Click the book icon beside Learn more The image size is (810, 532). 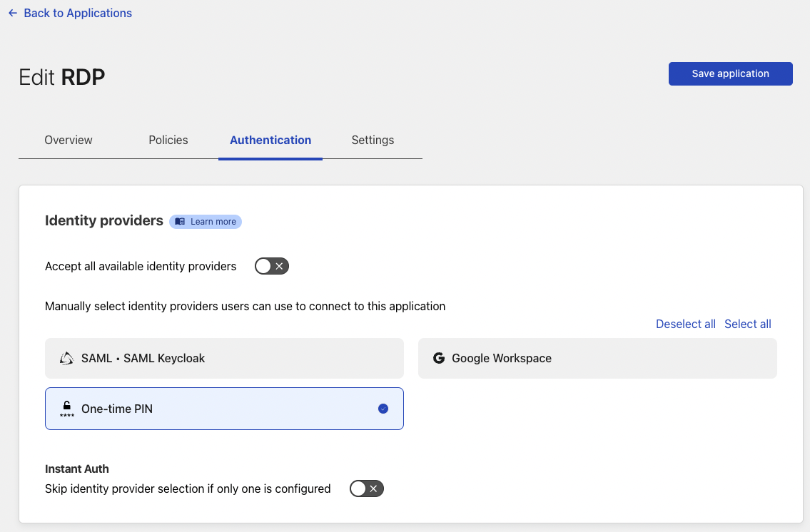(x=180, y=222)
